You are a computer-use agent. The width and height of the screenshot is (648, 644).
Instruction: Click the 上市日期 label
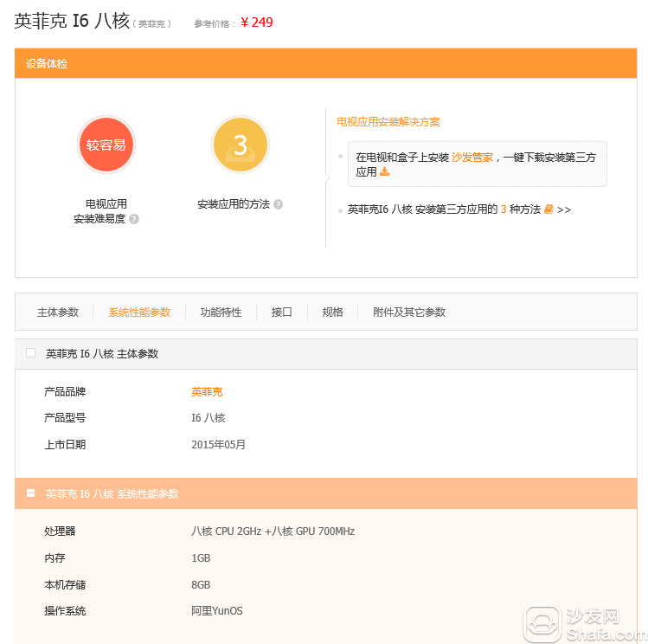point(65,445)
